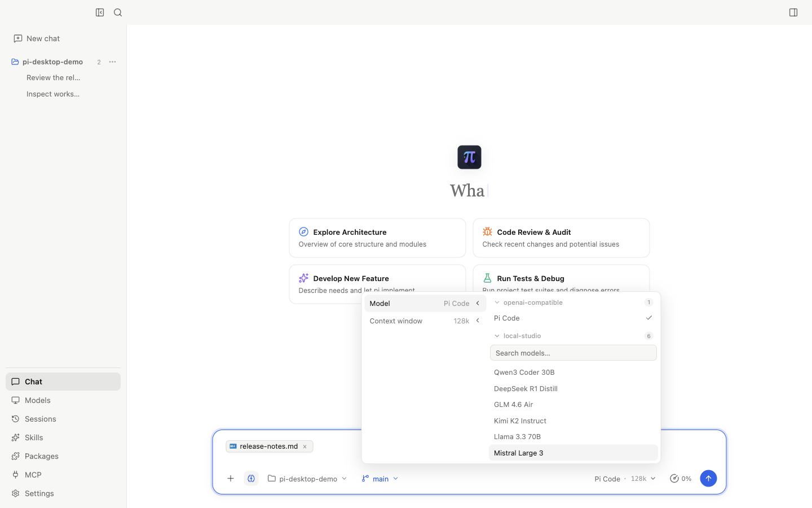Open the Packages section
Screen dimensions: 812x508
(63, 456)
